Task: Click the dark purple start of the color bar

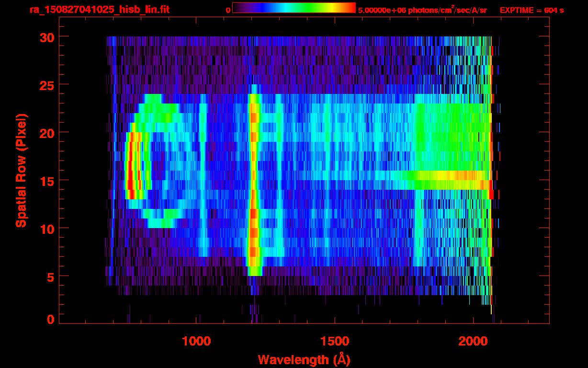Action: [x=238, y=8]
